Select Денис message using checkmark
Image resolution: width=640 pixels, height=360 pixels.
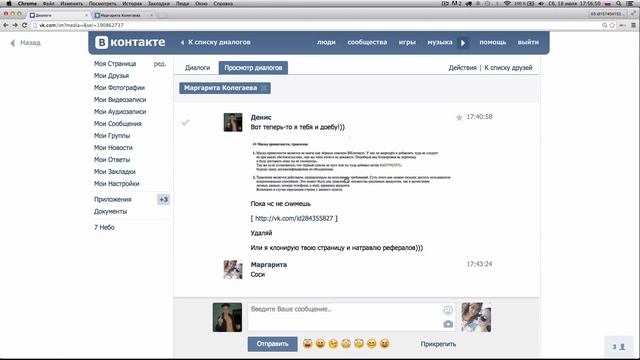tap(185, 122)
